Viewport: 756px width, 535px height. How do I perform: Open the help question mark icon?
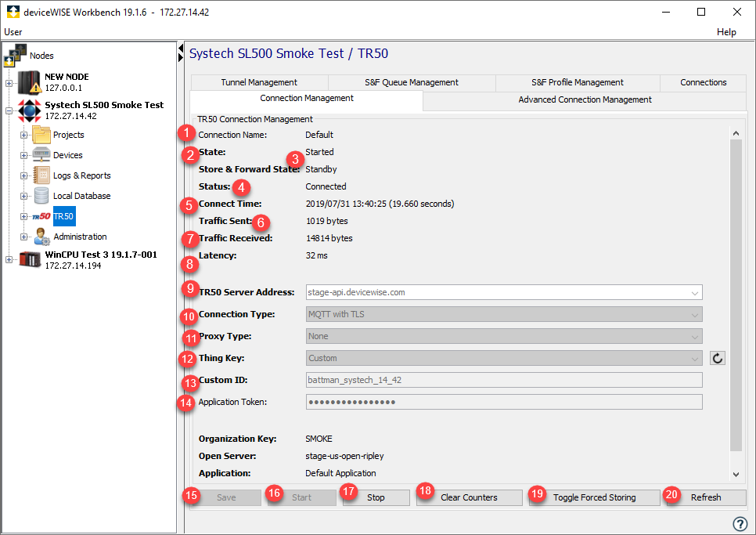click(740, 523)
